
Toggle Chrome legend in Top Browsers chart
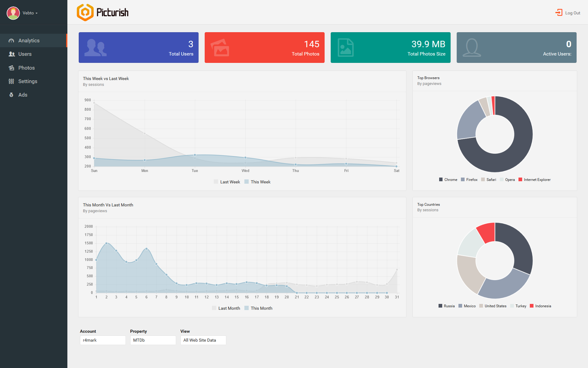[x=448, y=180]
